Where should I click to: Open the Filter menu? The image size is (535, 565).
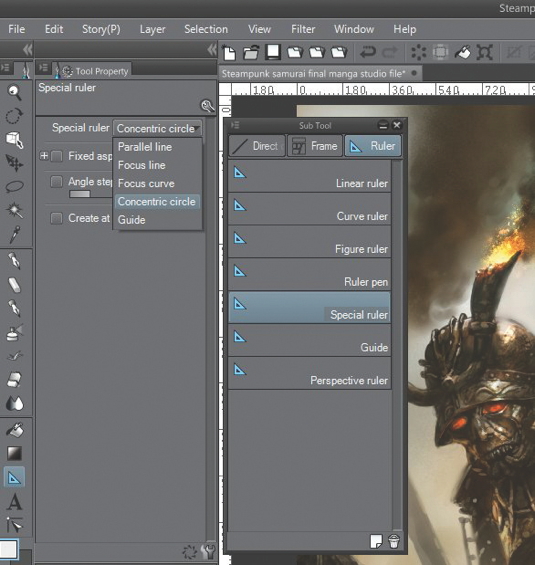coord(303,29)
